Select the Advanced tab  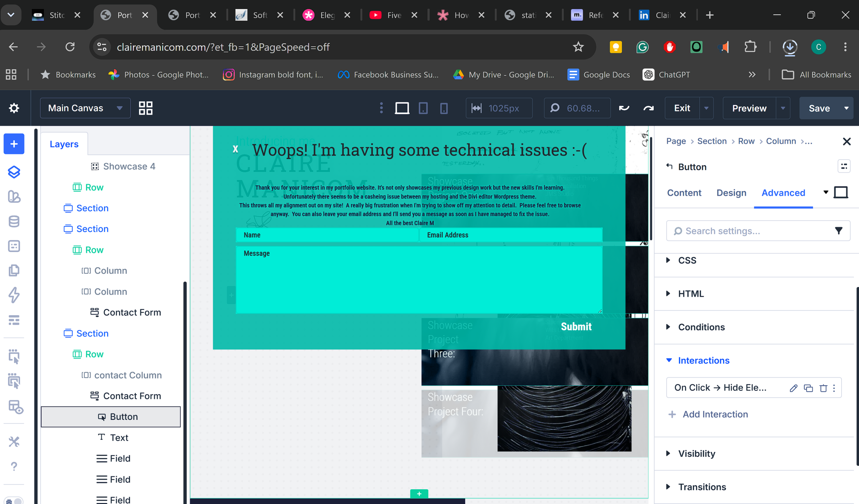[x=783, y=193]
